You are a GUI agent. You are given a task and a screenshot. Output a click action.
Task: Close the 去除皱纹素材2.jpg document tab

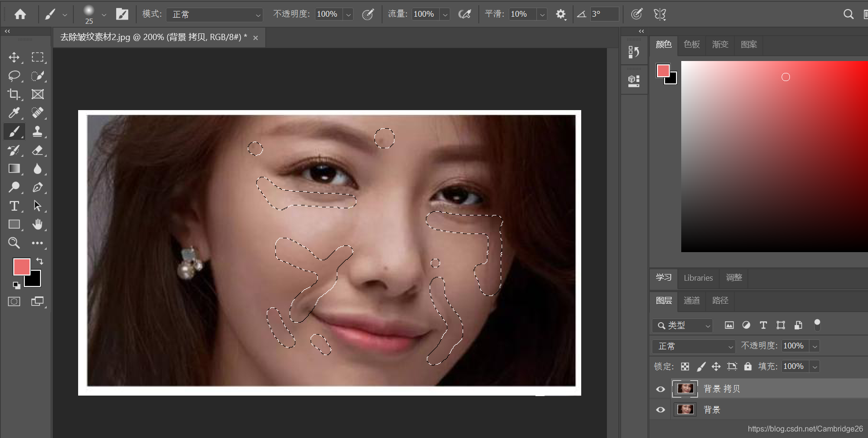pos(255,38)
